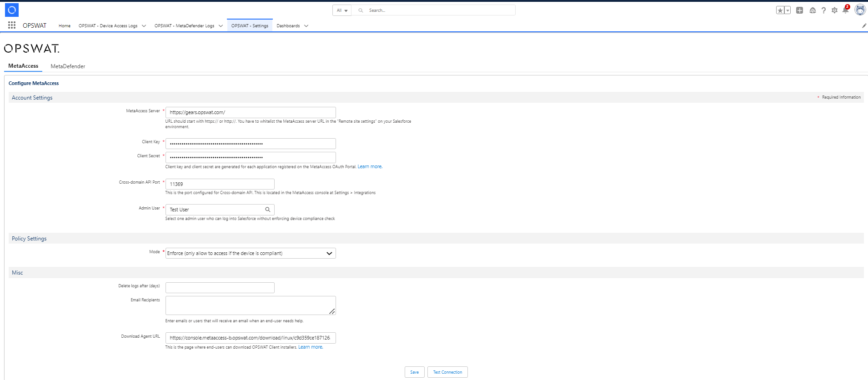This screenshot has width=868, height=380.
Task: Click the magnifier icon in global search
Action: tap(361, 10)
